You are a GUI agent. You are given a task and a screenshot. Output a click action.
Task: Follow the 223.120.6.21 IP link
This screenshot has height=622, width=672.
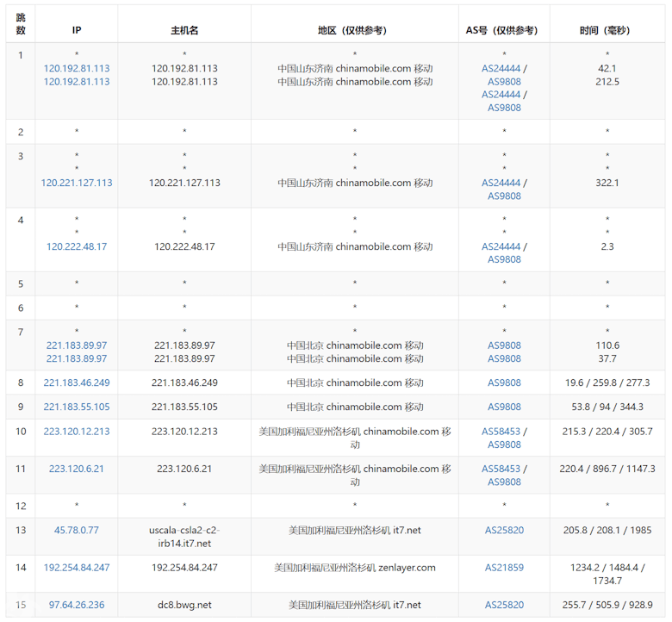(x=77, y=469)
